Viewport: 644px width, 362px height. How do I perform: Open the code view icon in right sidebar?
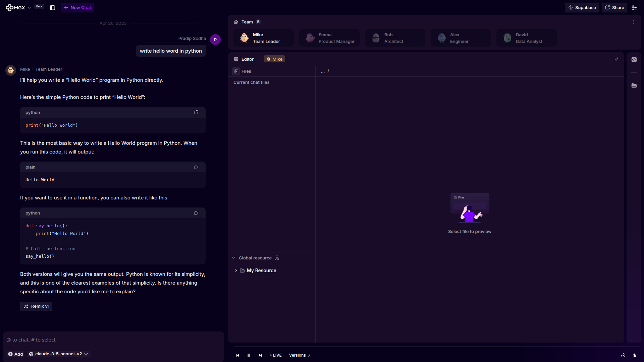point(634,60)
